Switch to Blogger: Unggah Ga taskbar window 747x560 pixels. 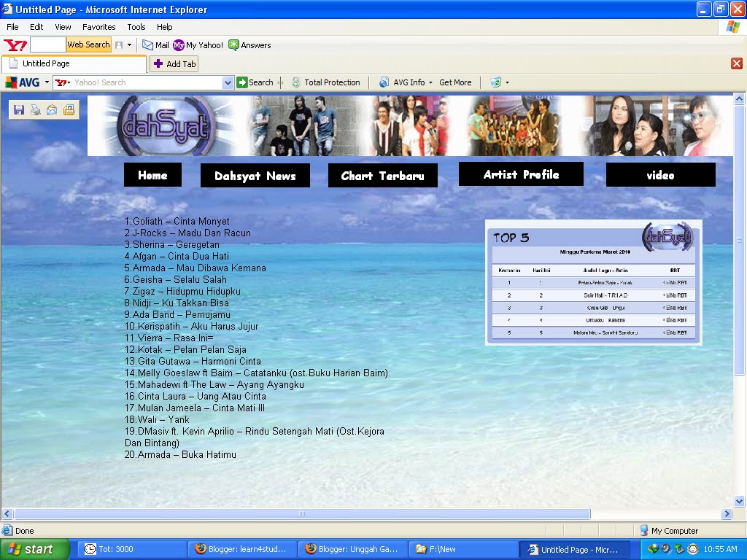pyautogui.click(x=352, y=549)
